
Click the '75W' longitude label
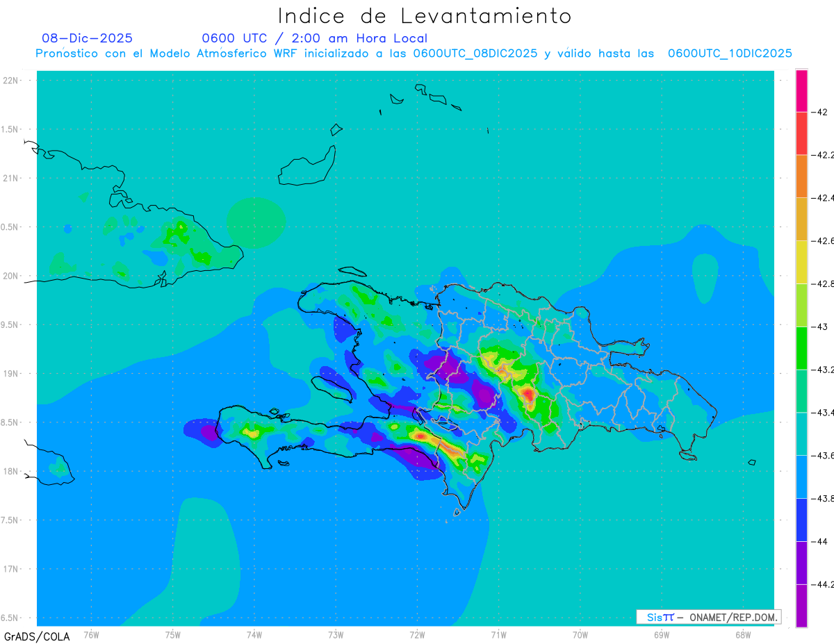point(173,634)
